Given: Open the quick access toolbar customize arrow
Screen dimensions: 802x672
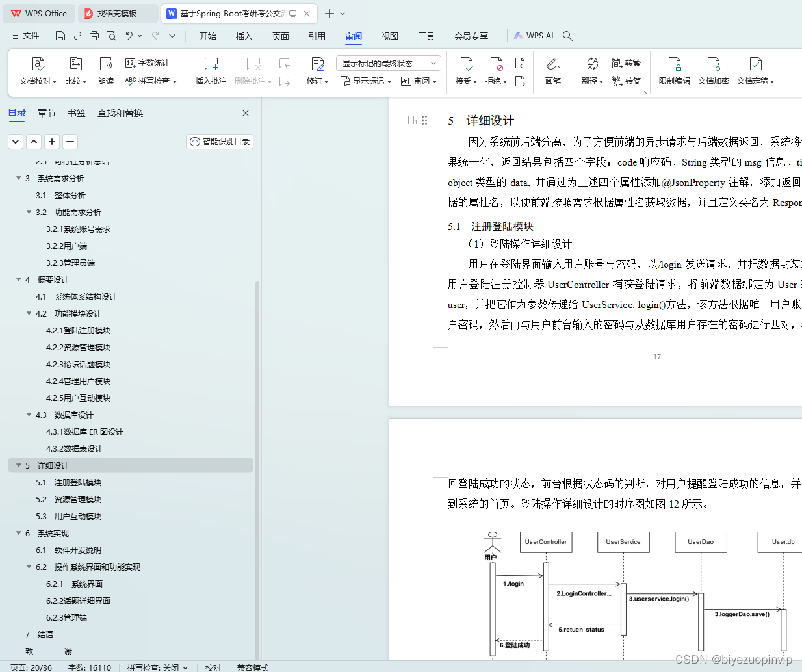Looking at the screenshot, I should 172,36.
